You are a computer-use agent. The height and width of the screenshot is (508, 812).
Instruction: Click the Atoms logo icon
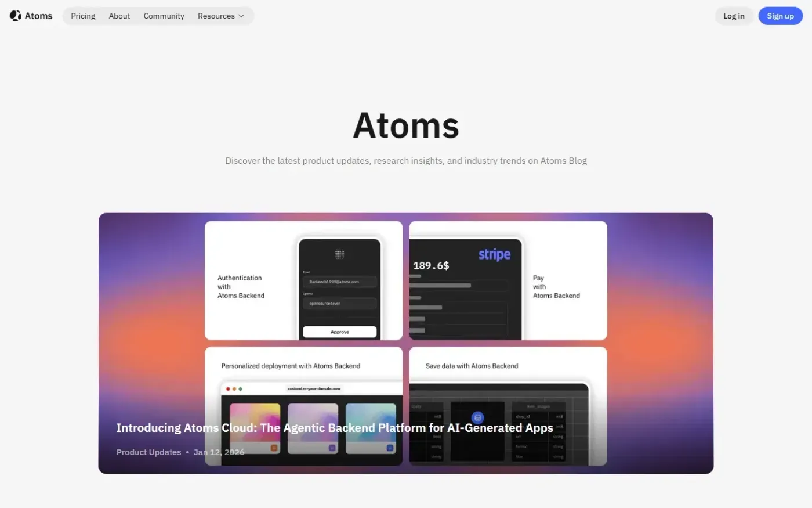point(16,16)
